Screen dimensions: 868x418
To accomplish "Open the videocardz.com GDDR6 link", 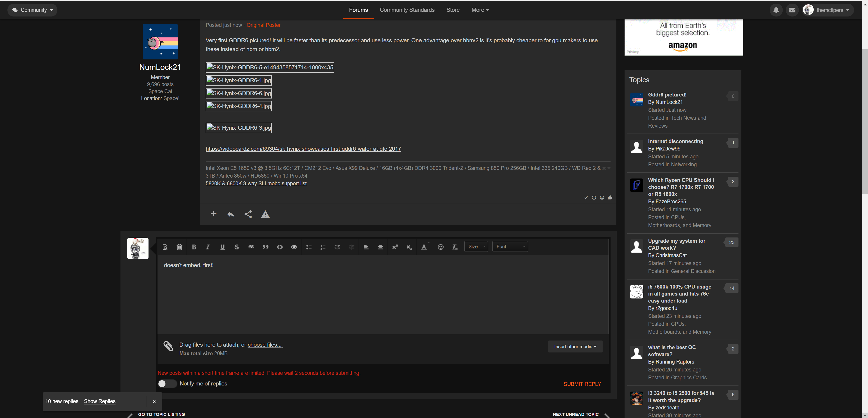I will (x=303, y=149).
